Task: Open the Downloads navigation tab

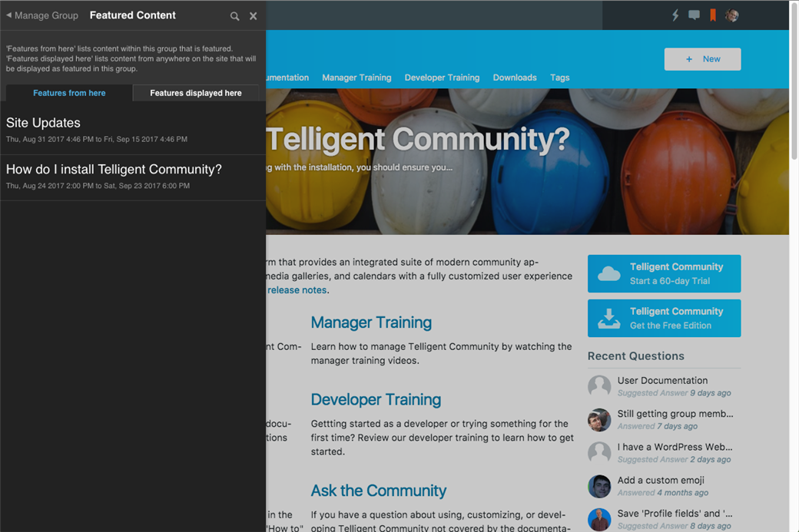Action: [x=515, y=78]
